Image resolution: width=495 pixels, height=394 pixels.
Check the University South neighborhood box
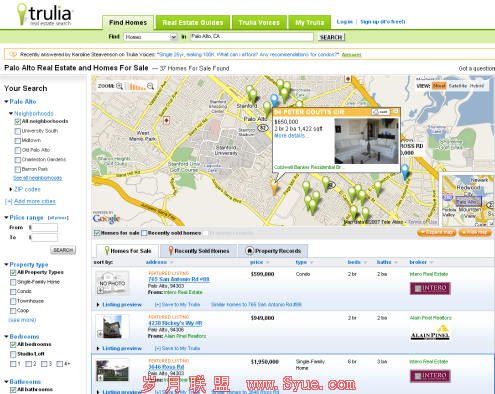click(x=18, y=131)
